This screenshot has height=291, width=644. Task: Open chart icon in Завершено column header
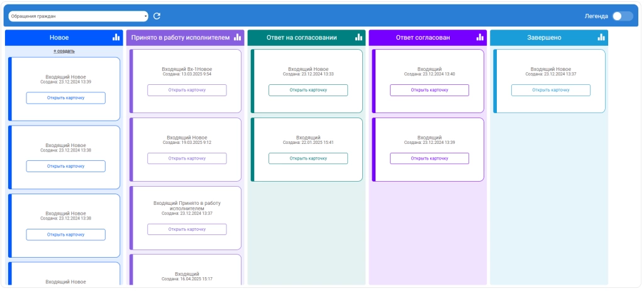tap(601, 38)
